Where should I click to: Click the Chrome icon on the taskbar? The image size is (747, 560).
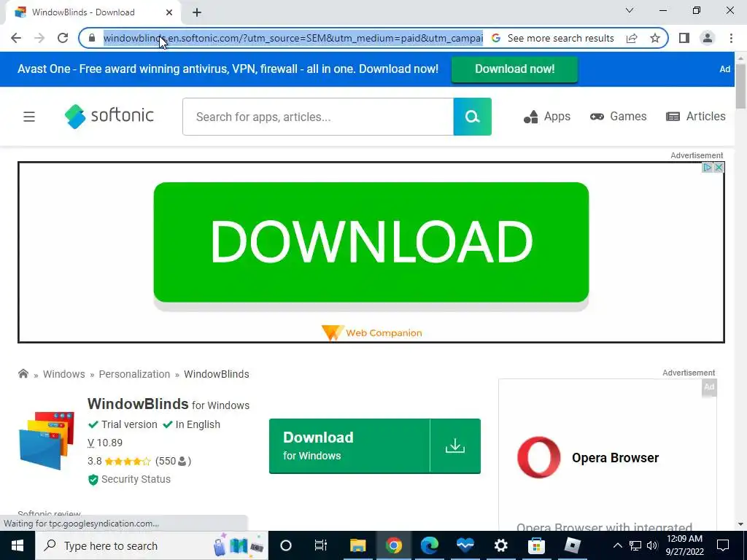click(393, 545)
